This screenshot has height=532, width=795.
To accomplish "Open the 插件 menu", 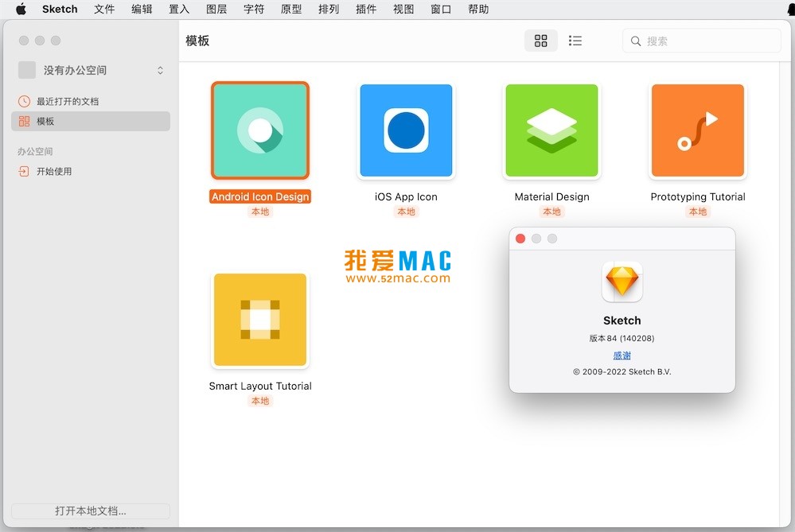I will pos(365,10).
